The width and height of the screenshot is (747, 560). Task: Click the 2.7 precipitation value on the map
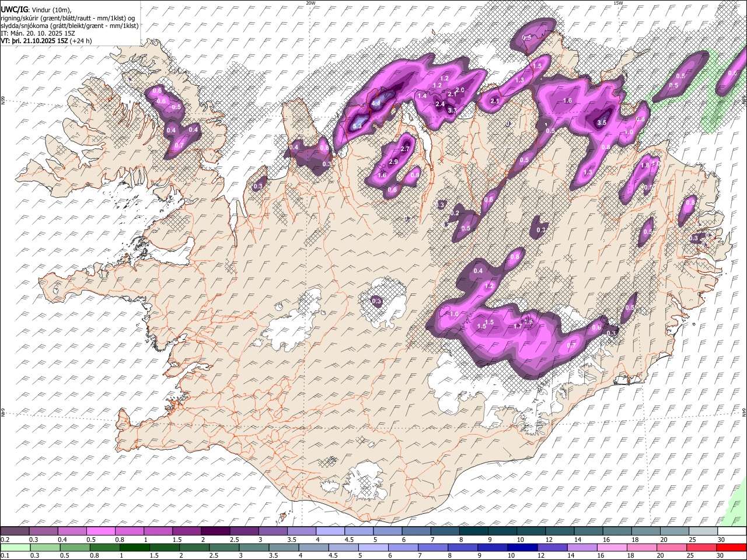(406, 149)
